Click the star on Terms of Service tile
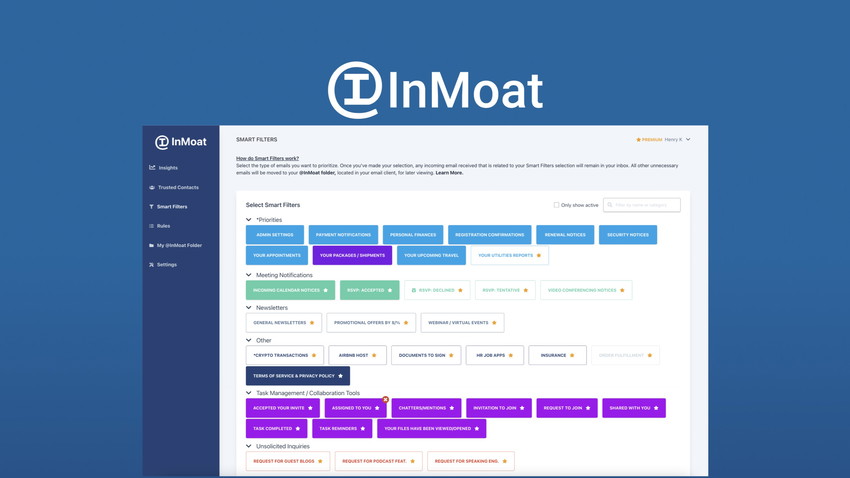 [340, 376]
